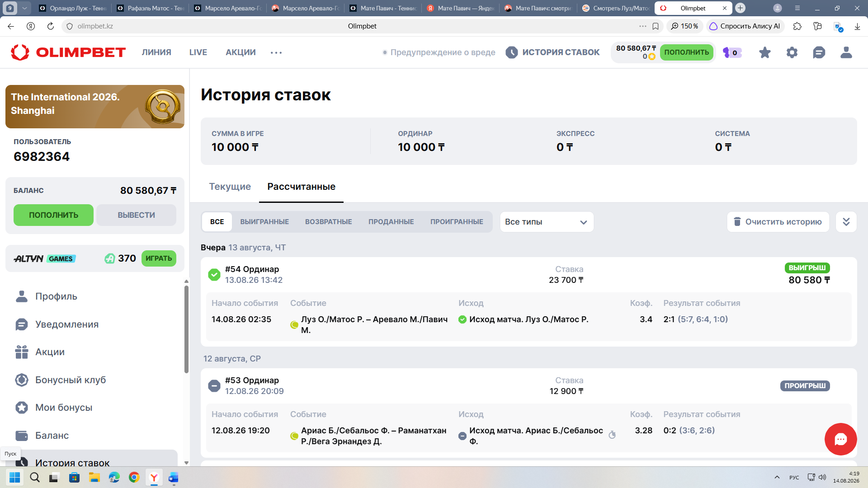Screen dimensions: 868x488
Task: Show hidden system tray icons chevron
Action: coord(777,477)
